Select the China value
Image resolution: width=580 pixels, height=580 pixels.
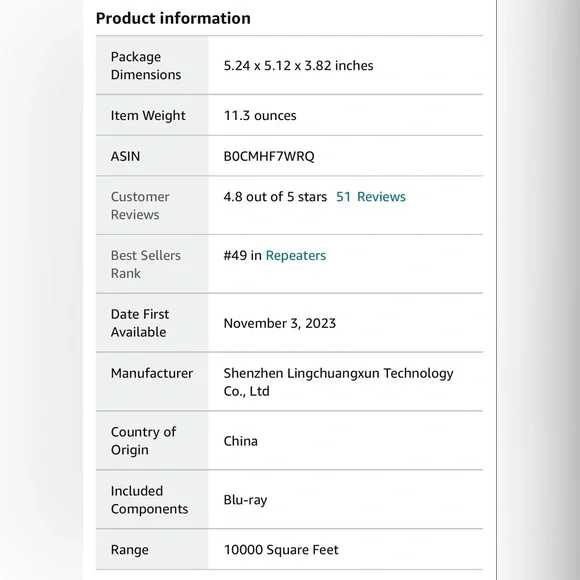240,441
